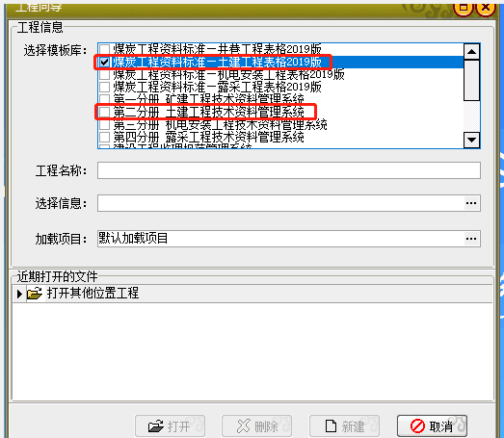Click the template list scrollbar thumb

point(471,80)
